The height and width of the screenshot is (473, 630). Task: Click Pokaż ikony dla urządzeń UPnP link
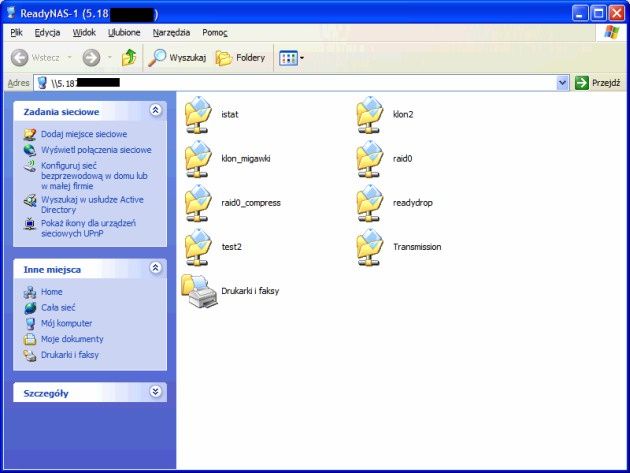[x=88, y=228]
